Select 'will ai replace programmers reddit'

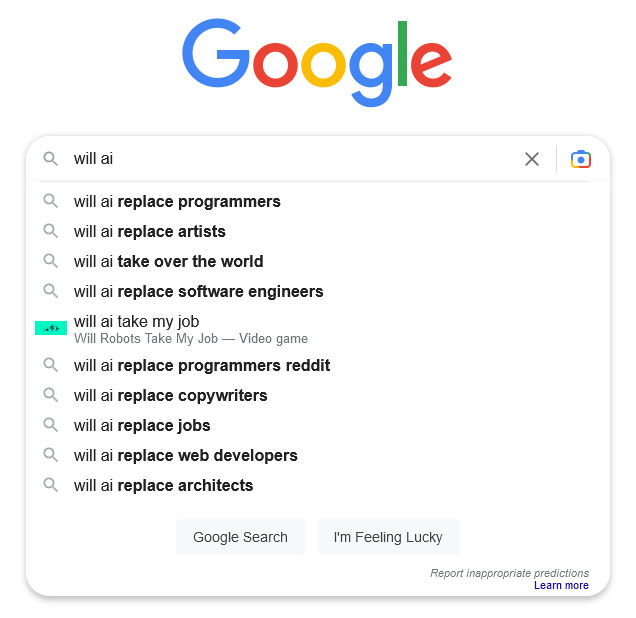201,365
